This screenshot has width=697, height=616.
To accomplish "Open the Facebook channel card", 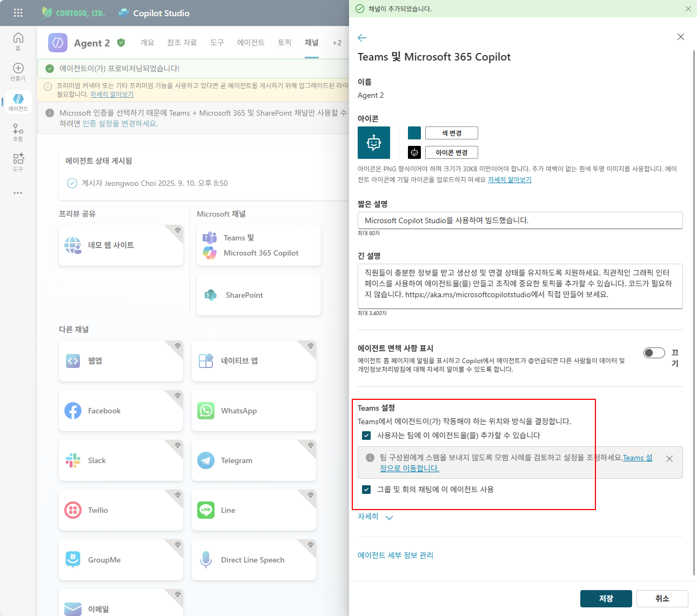I will click(121, 411).
